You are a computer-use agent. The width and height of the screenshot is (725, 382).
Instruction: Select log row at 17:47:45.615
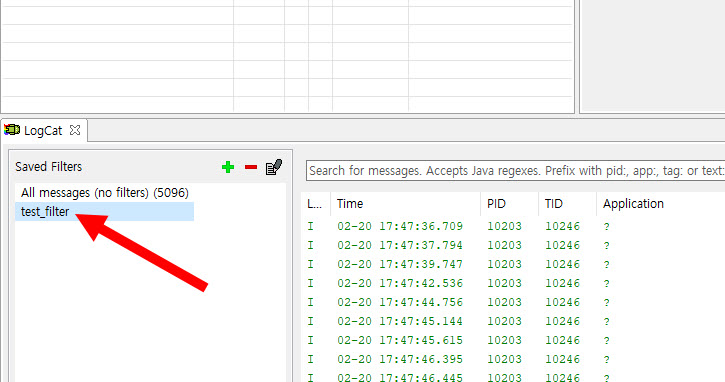coord(513,340)
